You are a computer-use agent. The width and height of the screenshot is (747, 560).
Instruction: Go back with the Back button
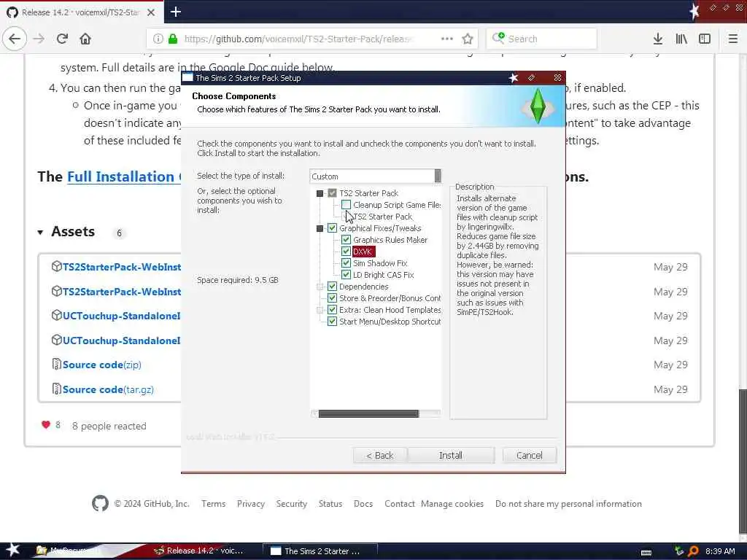coord(379,455)
